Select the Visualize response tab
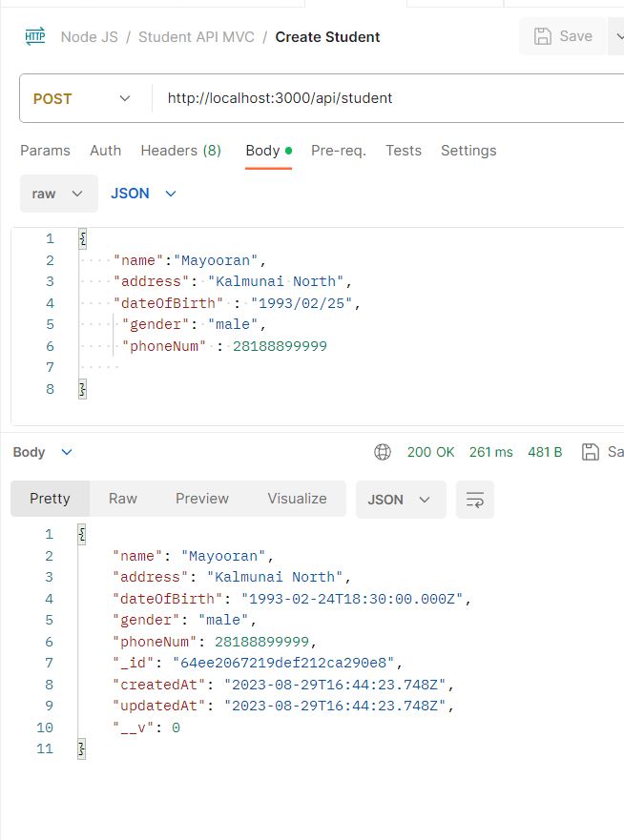Image resolution: width=624 pixels, height=840 pixels. click(x=297, y=499)
